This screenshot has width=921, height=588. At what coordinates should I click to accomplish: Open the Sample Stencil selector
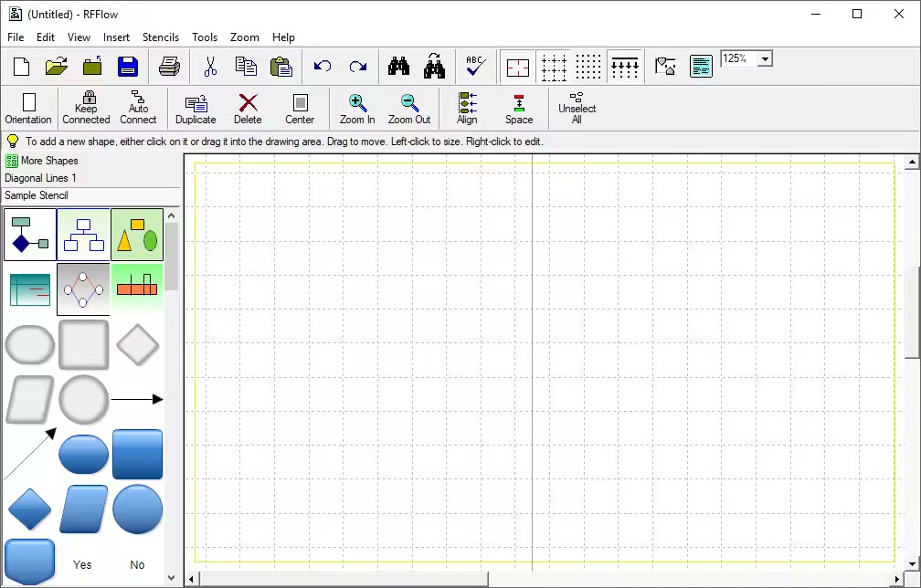click(x=37, y=195)
